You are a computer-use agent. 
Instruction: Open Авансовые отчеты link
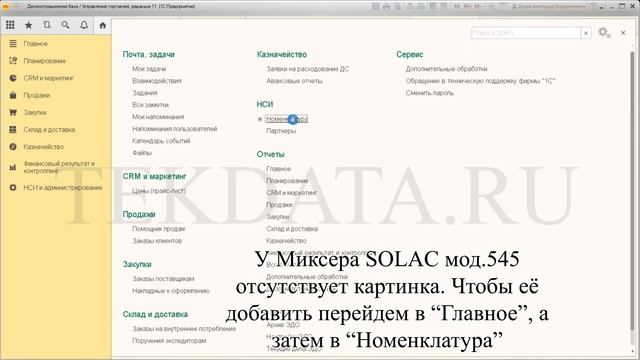(x=294, y=81)
